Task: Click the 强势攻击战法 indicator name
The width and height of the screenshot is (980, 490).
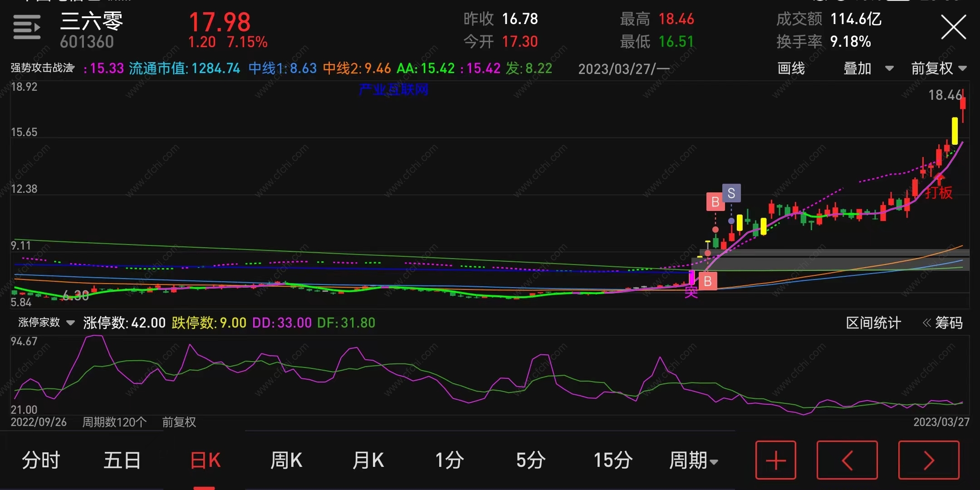Action: (42, 68)
